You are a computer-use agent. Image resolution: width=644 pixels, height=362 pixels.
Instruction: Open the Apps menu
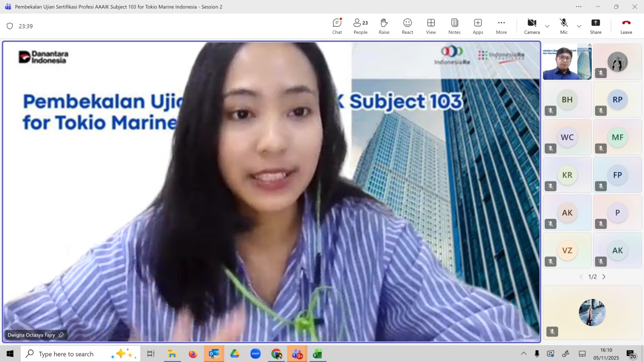[478, 26]
